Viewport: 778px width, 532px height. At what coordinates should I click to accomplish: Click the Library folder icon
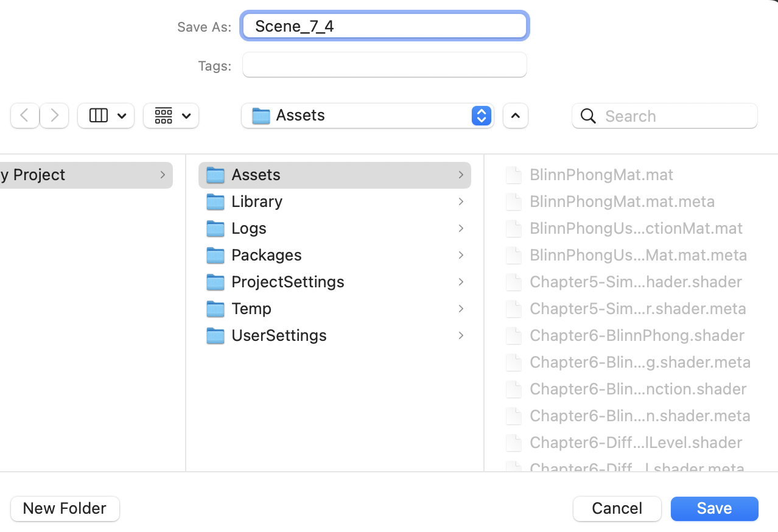pos(216,201)
